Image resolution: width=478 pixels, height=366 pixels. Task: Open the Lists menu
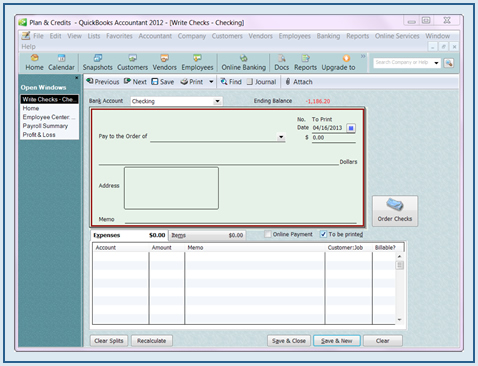94,36
